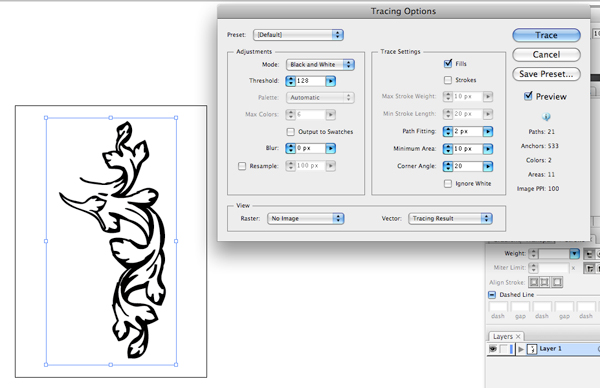This screenshot has height=388, width=600.
Task: Open the Mode dropdown
Action: click(x=320, y=65)
